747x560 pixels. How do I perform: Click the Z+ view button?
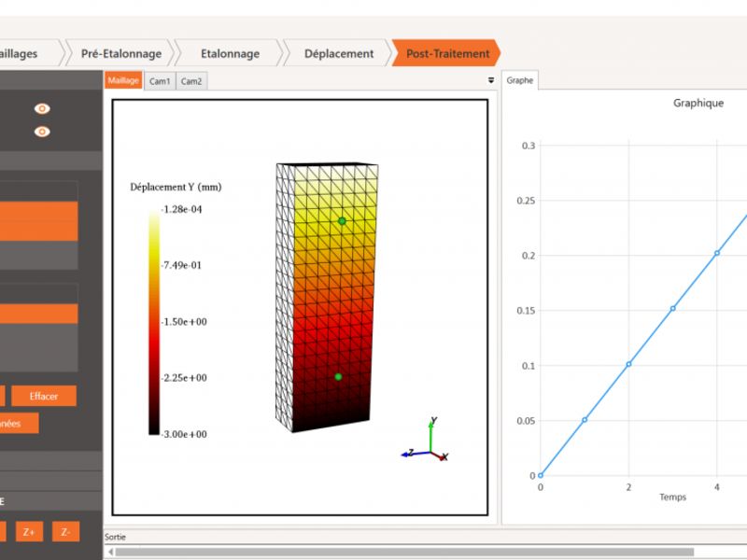(29, 531)
